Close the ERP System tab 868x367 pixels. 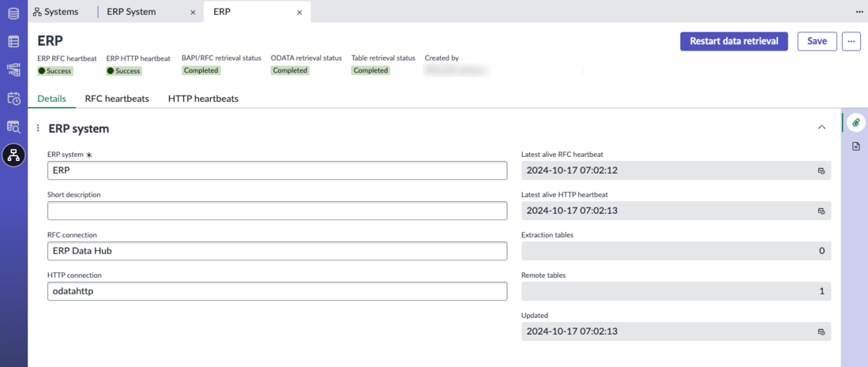(193, 12)
